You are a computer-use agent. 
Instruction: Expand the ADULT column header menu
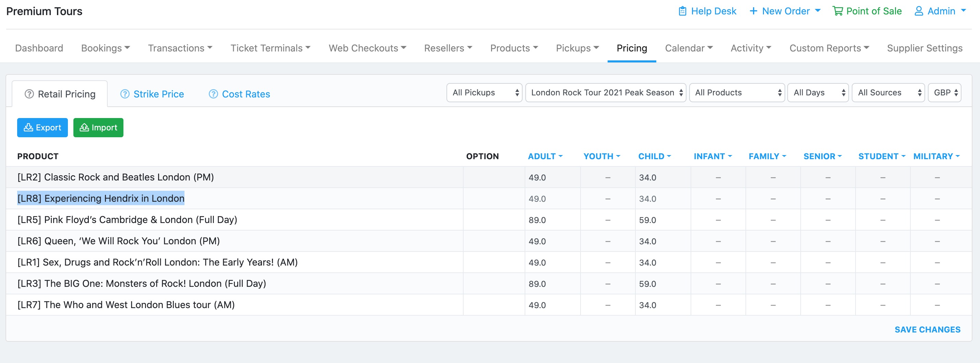[x=545, y=156]
